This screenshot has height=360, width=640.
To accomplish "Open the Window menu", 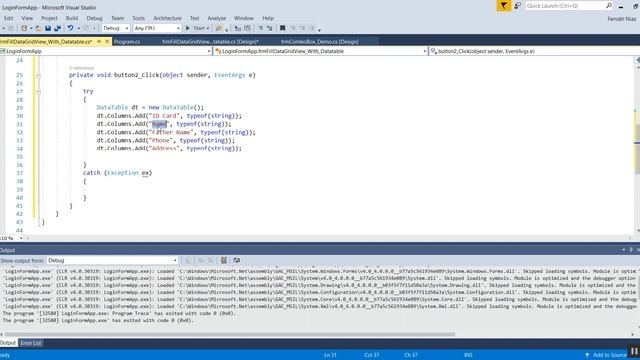I will 244,18.
